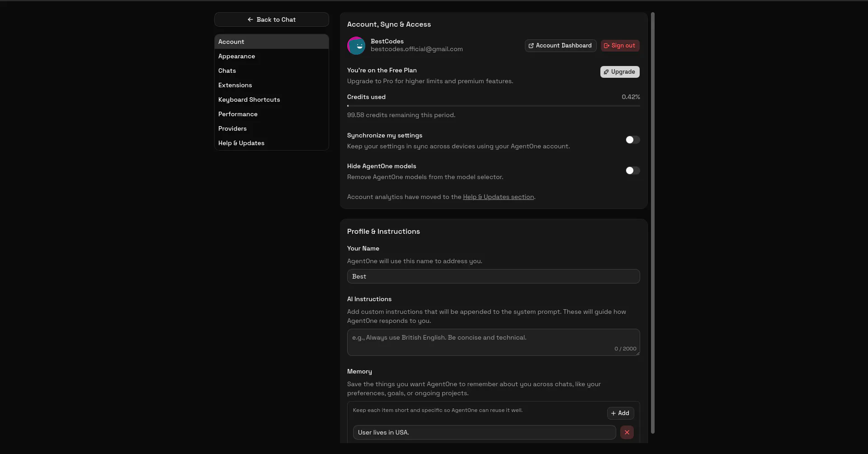Viewport: 868px width, 454px height.
Task: Click the BestCodes profile avatar
Action: click(356, 46)
